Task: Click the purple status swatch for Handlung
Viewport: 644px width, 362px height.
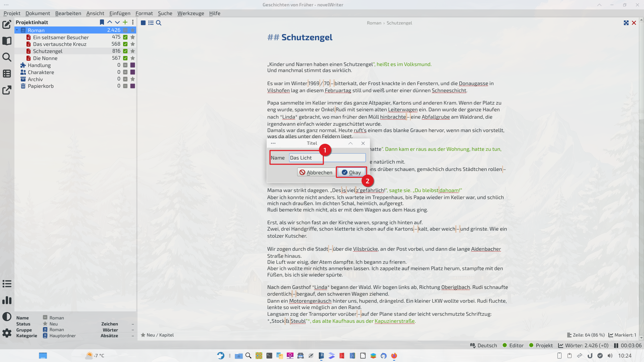Action: point(132,65)
